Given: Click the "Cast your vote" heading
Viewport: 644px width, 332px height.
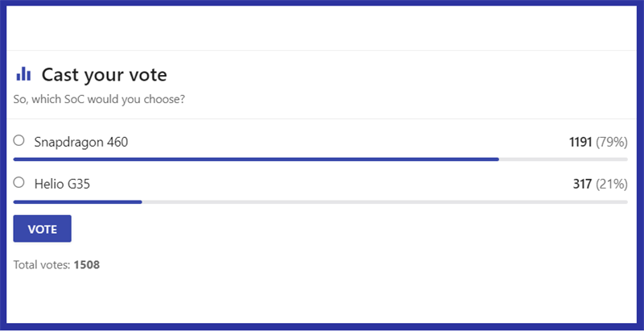Looking at the screenshot, I should point(104,75).
